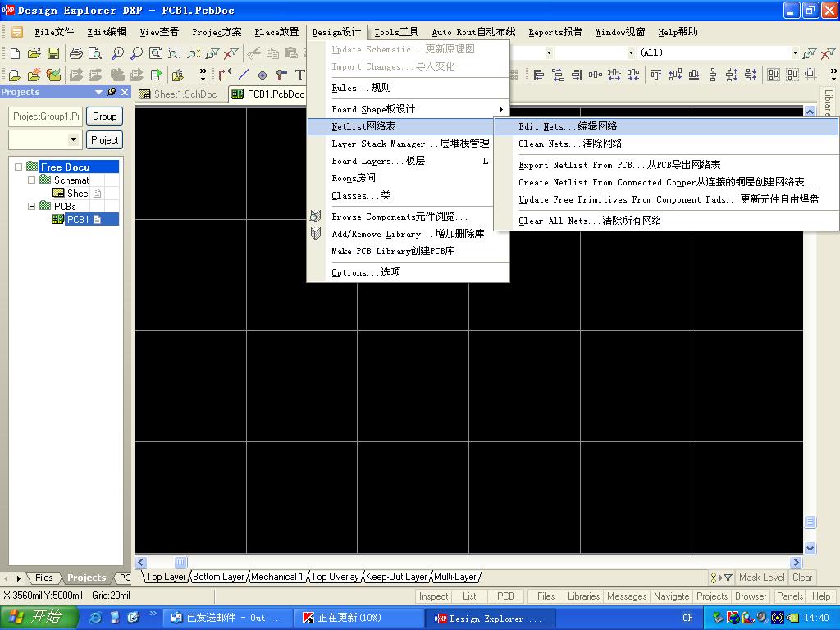Select the Place Via tool
This screenshot has height=630, width=840.
coord(281,75)
